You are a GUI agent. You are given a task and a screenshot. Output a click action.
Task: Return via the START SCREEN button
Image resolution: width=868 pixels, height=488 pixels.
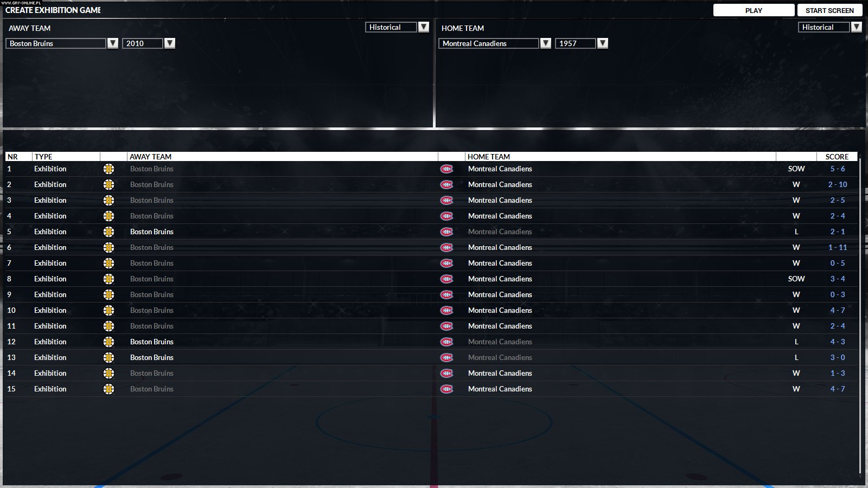(830, 10)
